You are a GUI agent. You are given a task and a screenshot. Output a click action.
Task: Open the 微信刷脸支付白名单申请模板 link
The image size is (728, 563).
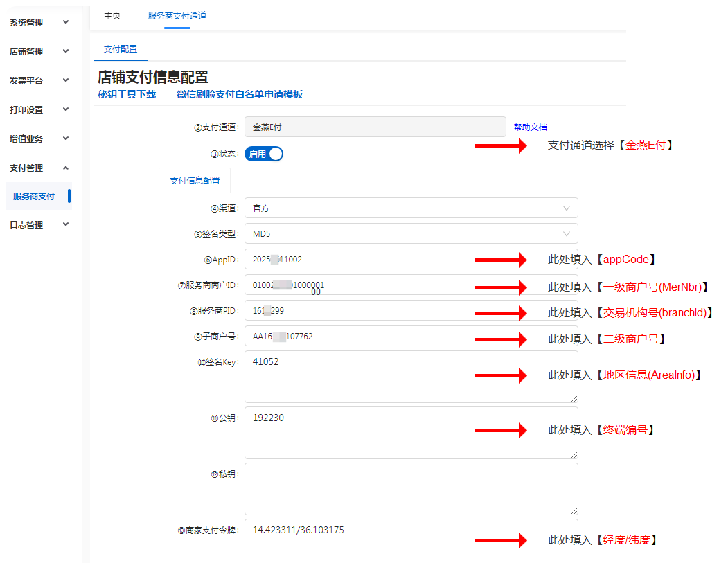(240, 95)
